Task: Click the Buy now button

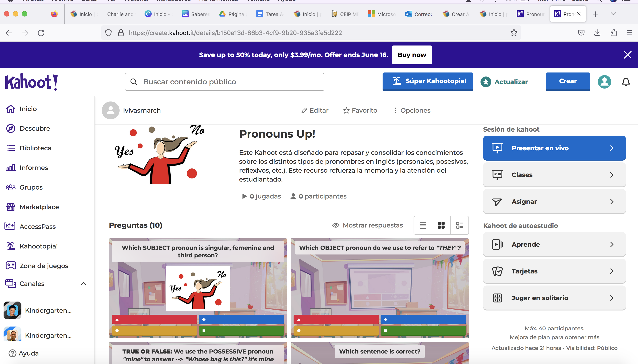Action: (x=412, y=55)
